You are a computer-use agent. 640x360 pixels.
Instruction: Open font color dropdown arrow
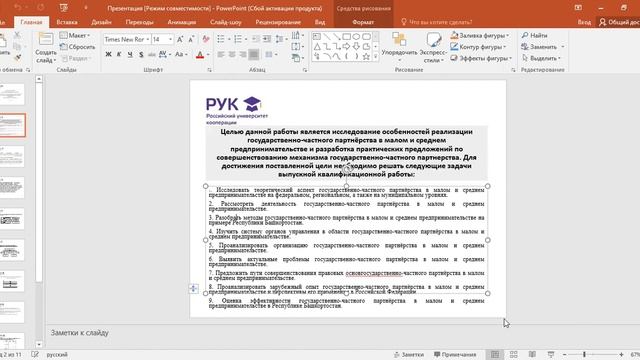pyautogui.click(x=208, y=54)
